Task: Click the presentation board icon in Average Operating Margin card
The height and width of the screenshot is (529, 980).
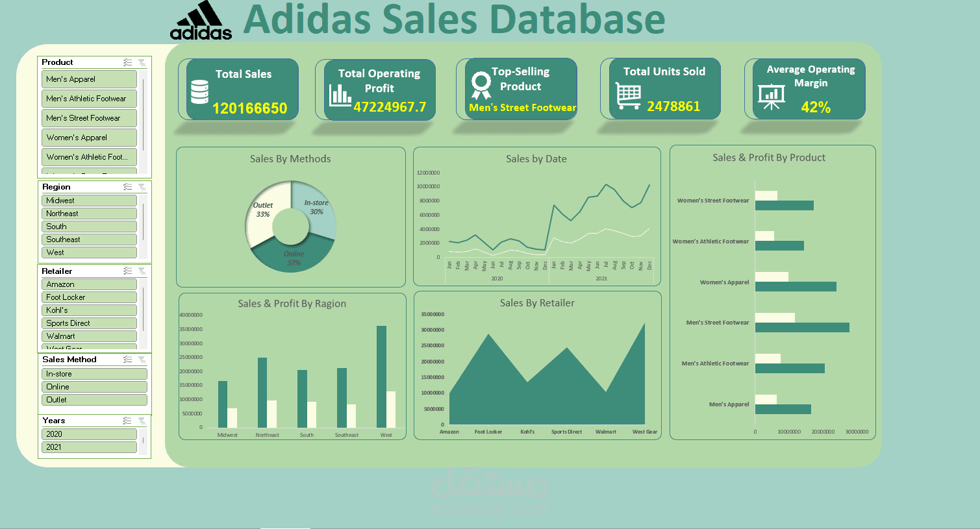Action: (x=772, y=97)
